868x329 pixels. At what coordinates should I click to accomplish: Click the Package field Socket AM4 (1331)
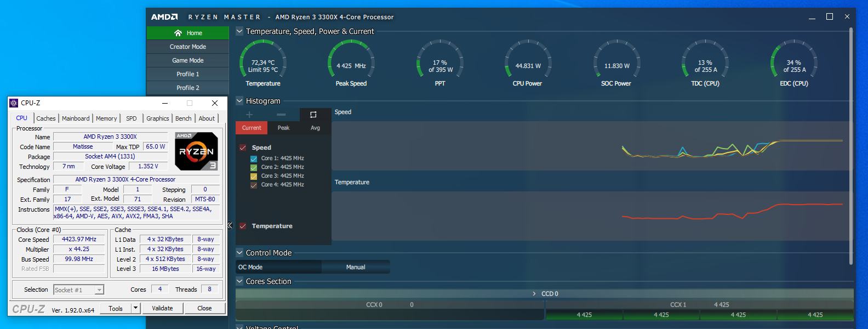pos(110,156)
